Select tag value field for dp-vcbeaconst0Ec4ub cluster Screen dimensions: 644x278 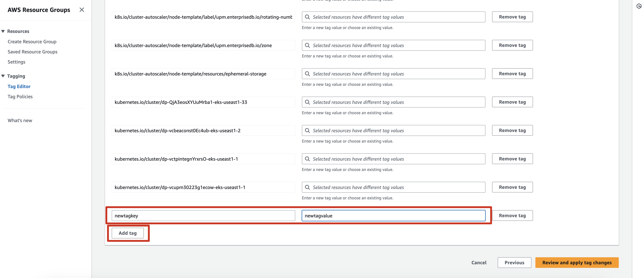(393, 130)
